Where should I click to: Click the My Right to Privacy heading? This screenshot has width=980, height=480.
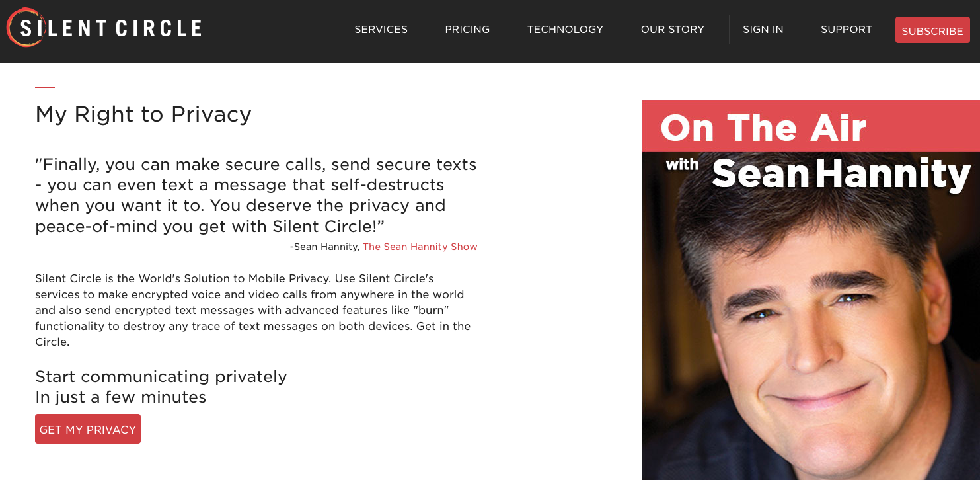tap(143, 114)
